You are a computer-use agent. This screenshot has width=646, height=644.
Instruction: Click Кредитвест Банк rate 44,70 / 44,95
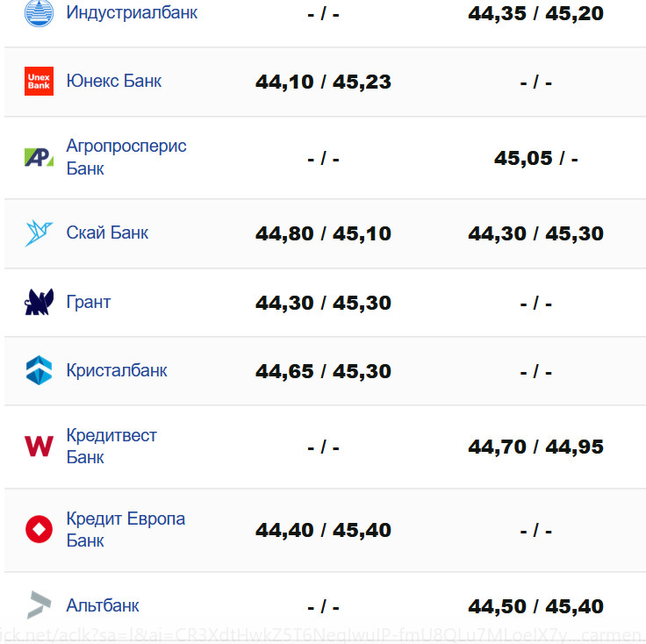[x=535, y=447]
